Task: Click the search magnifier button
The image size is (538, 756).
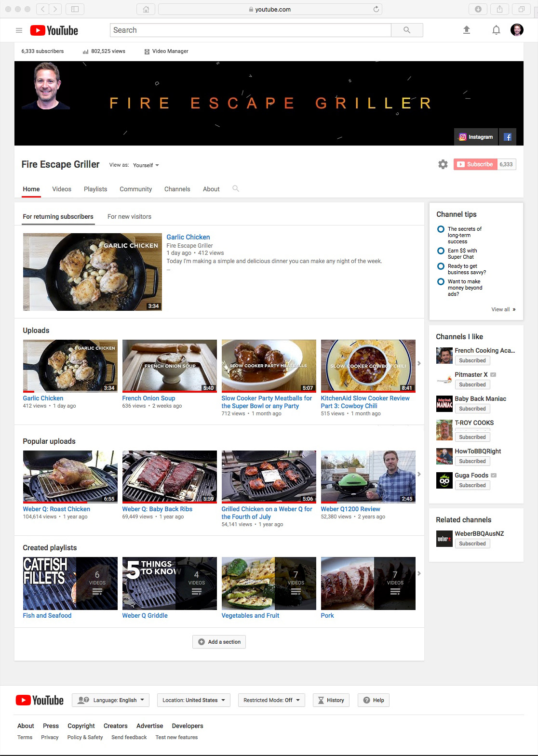Action: coord(407,30)
